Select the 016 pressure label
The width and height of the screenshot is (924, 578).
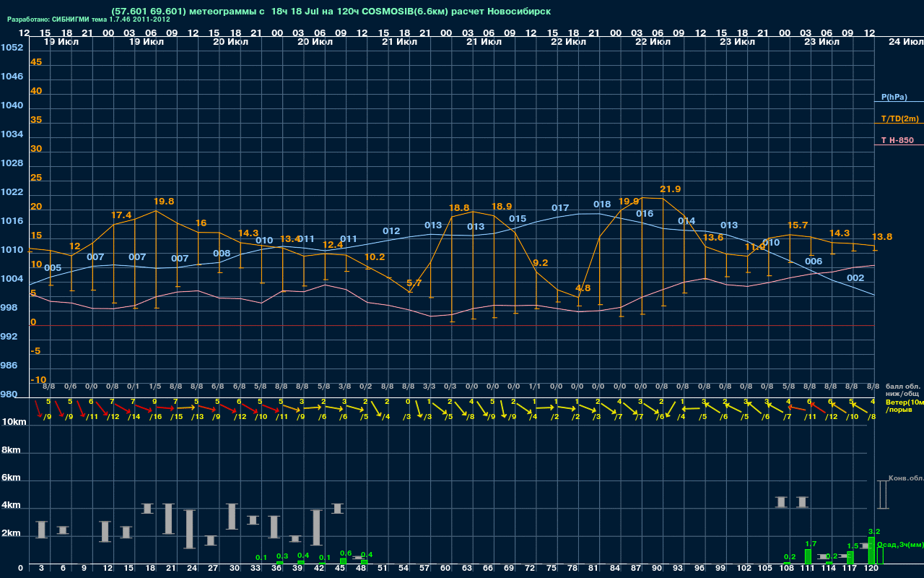(645, 214)
